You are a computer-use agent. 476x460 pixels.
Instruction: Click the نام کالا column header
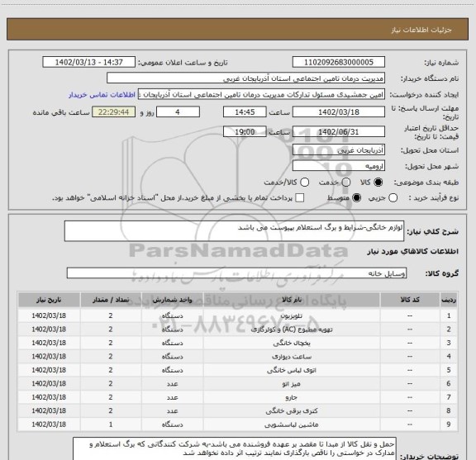point(292,300)
